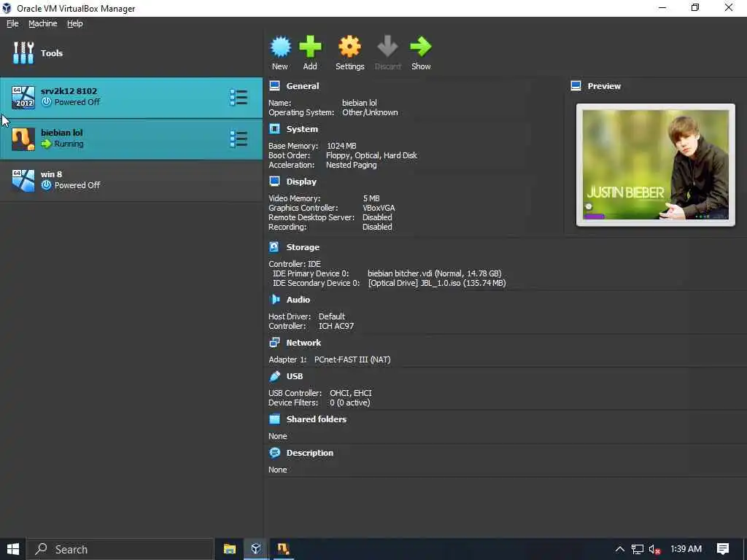Open the File menu
Viewport: 747px width, 560px height.
tap(12, 23)
